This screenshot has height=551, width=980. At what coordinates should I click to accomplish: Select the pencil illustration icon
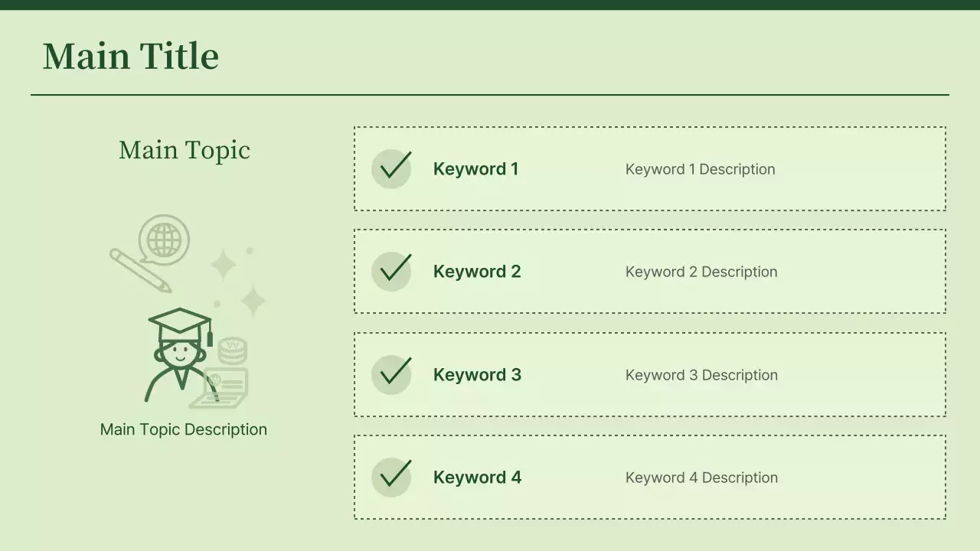(x=140, y=270)
